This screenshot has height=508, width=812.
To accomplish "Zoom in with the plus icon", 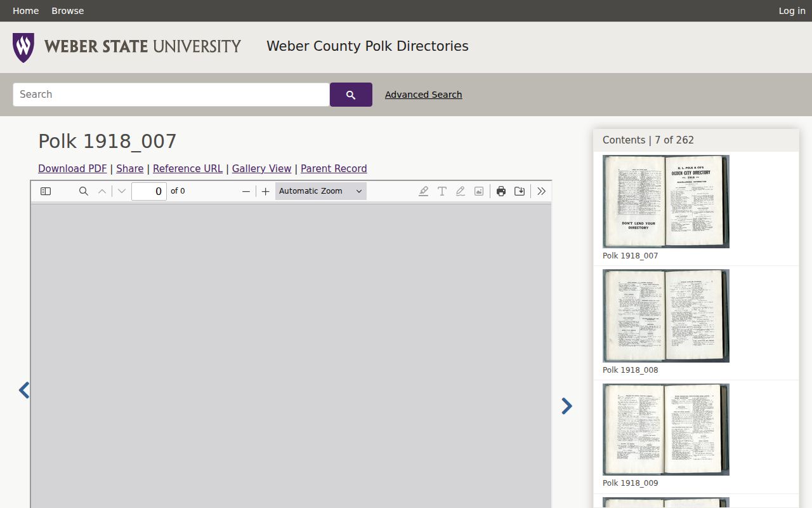I will click(x=266, y=191).
